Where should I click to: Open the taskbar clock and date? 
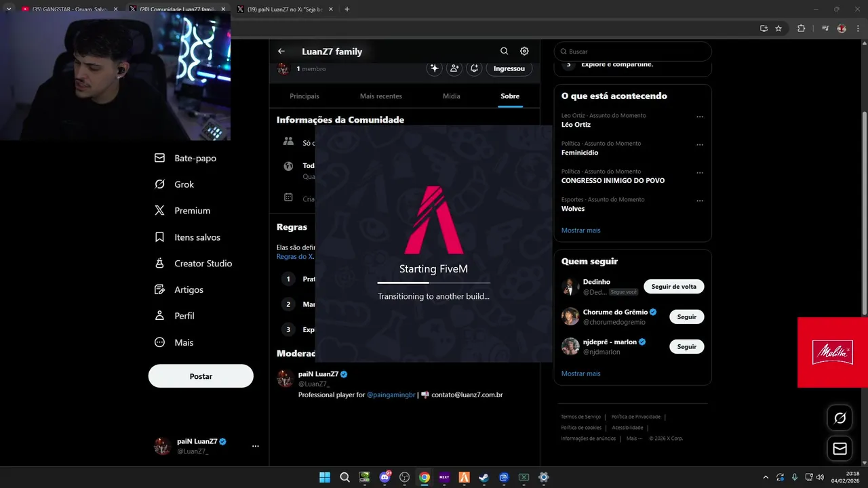(847, 477)
